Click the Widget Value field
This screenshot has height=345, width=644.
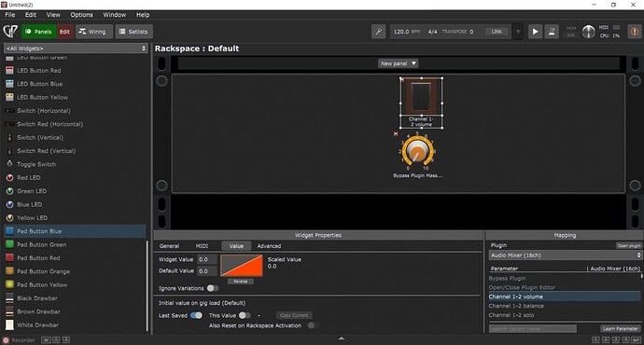tap(207, 259)
